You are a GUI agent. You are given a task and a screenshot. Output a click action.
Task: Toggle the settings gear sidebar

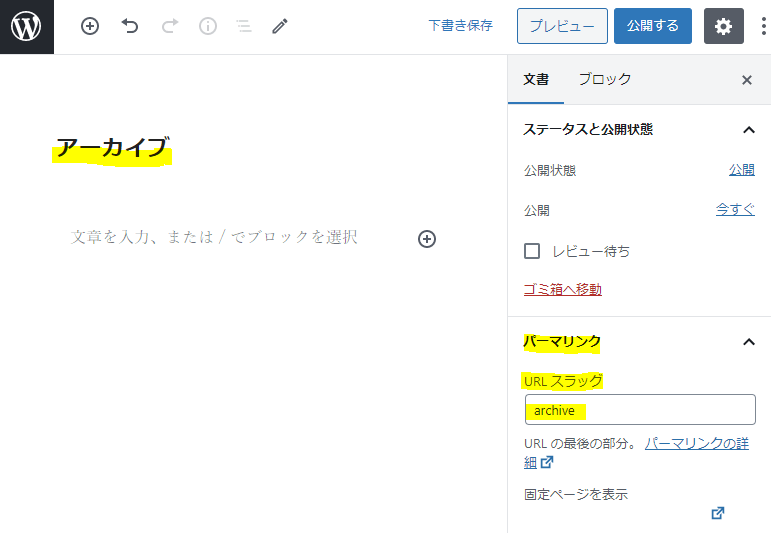coord(723,26)
